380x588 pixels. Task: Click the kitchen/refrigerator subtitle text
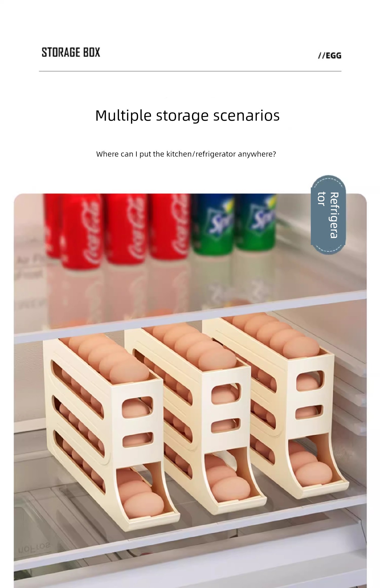[186, 154]
